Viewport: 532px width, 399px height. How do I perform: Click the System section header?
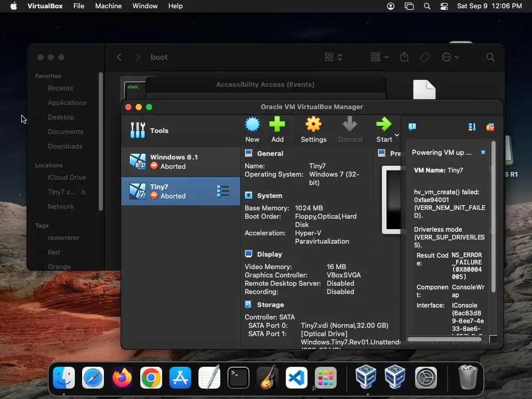point(270,195)
